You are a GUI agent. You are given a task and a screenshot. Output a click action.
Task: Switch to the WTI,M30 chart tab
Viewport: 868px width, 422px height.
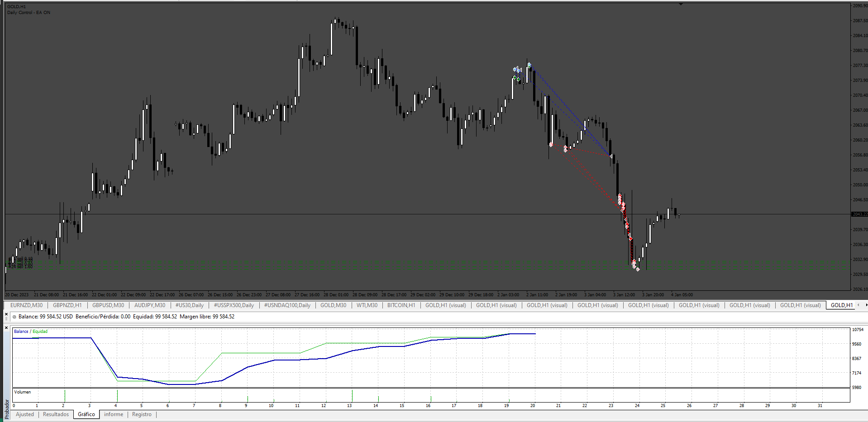(x=367, y=305)
